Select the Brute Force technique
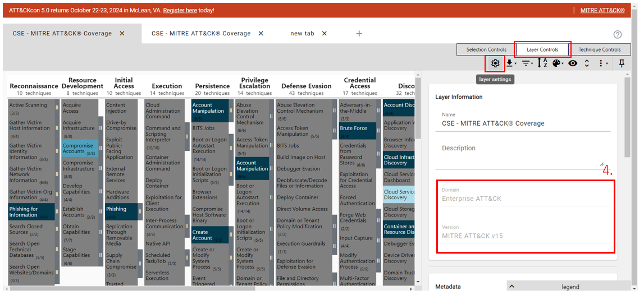This screenshot has width=644, height=299. 357,131
